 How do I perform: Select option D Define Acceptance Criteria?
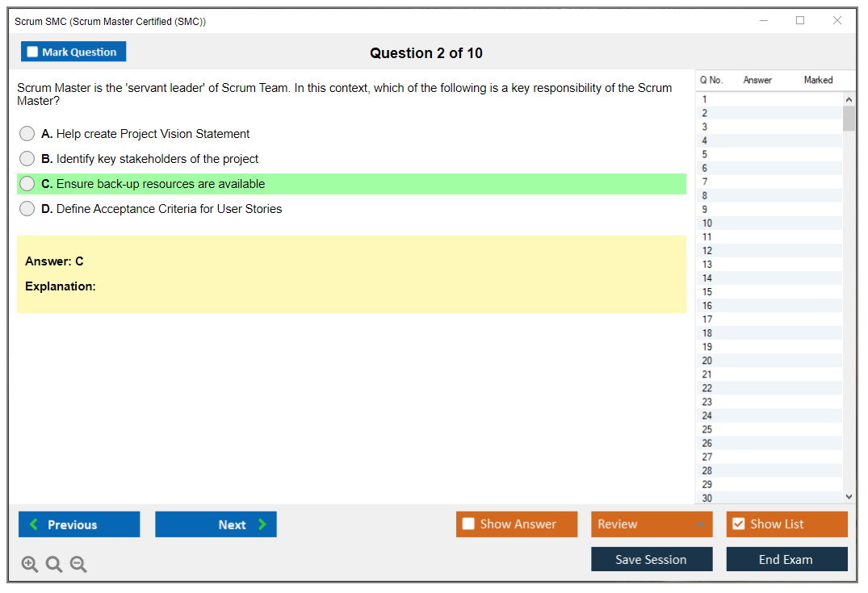point(27,209)
